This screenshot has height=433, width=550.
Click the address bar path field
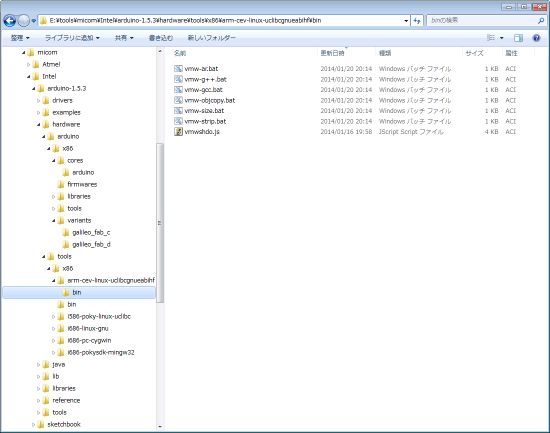coord(220,21)
